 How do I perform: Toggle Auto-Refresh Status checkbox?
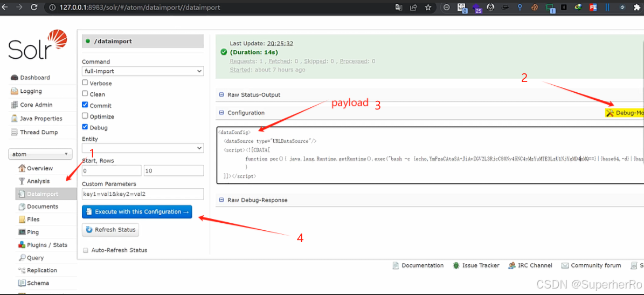click(86, 250)
